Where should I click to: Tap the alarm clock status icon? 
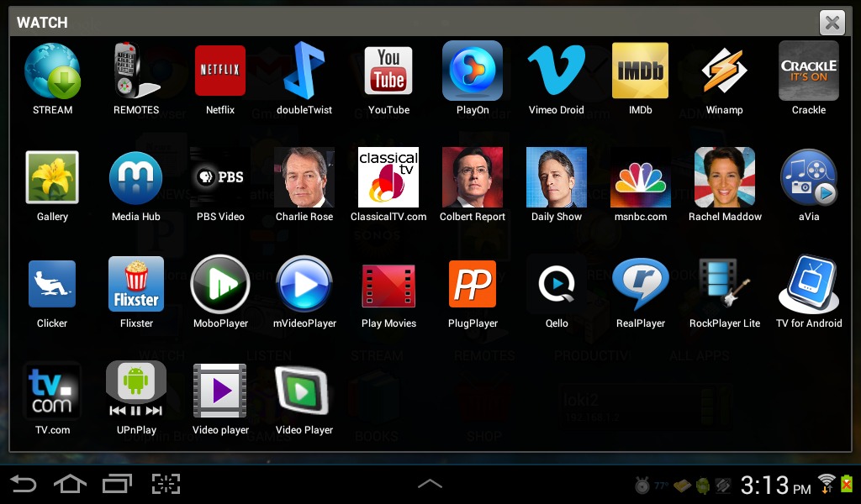point(642,486)
